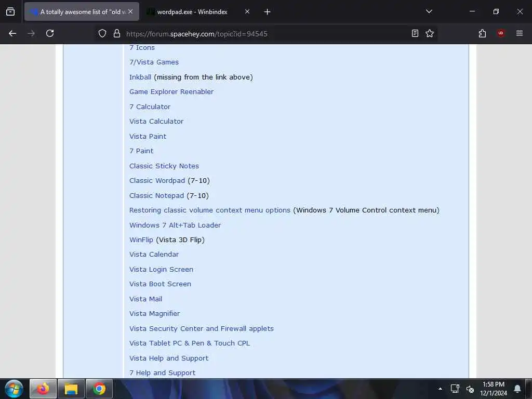
Task: Open the Vista Calendar link
Action: point(154,254)
